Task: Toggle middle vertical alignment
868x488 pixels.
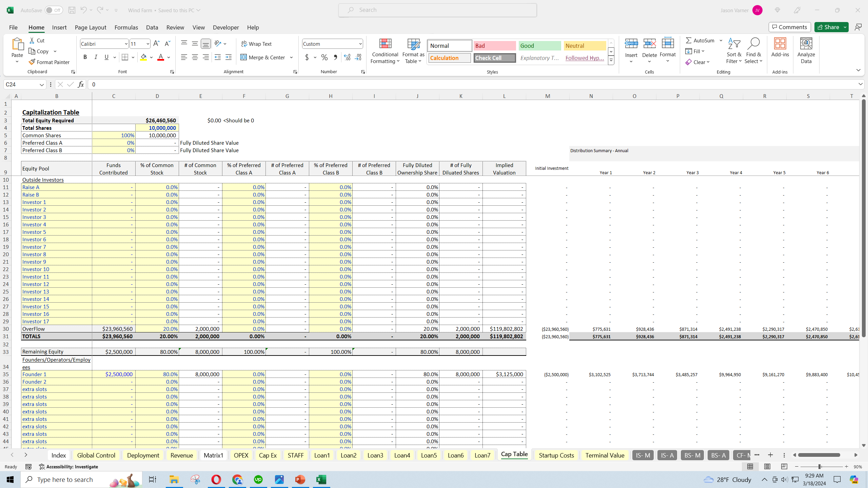Action: tap(195, 43)
